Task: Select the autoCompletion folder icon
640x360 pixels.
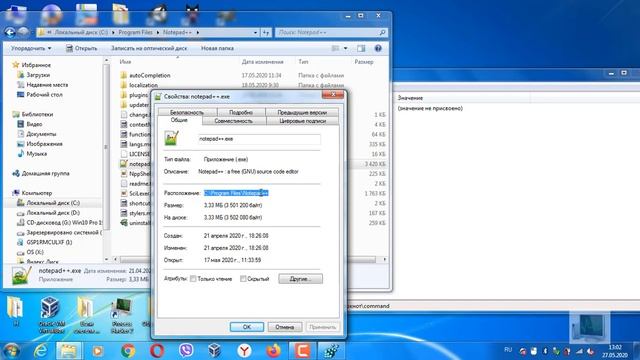Action: (x=124, y=76)
